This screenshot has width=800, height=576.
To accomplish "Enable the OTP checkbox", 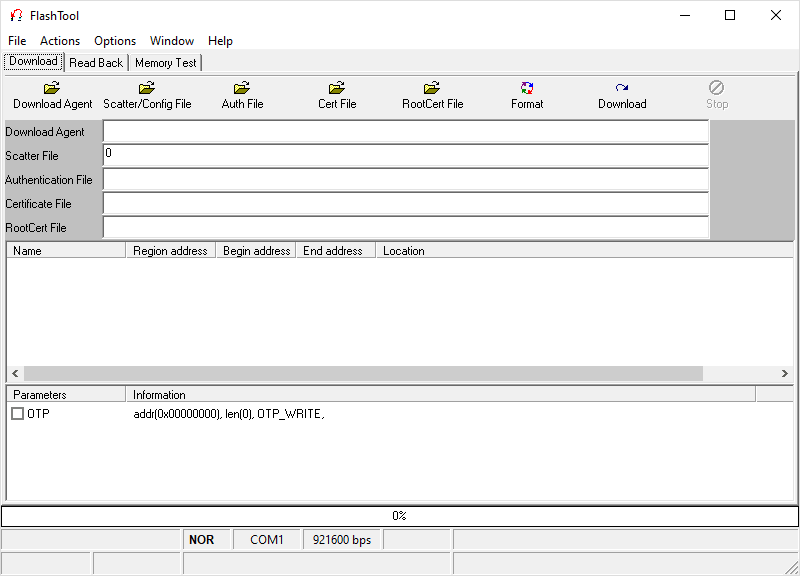I will pyautogui.click(x=17, y=413).
